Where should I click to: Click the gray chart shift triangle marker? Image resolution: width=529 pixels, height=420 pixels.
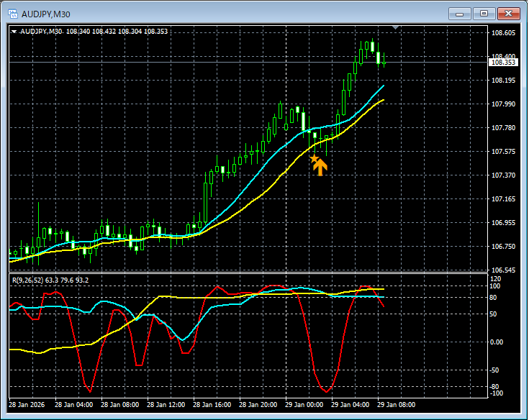point(395,27)
